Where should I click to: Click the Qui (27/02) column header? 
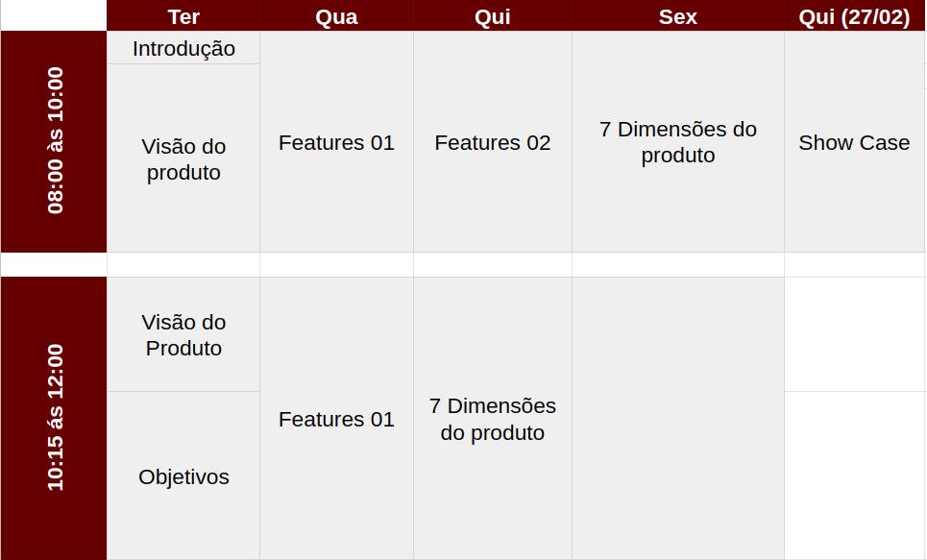[x=854, y=16]
